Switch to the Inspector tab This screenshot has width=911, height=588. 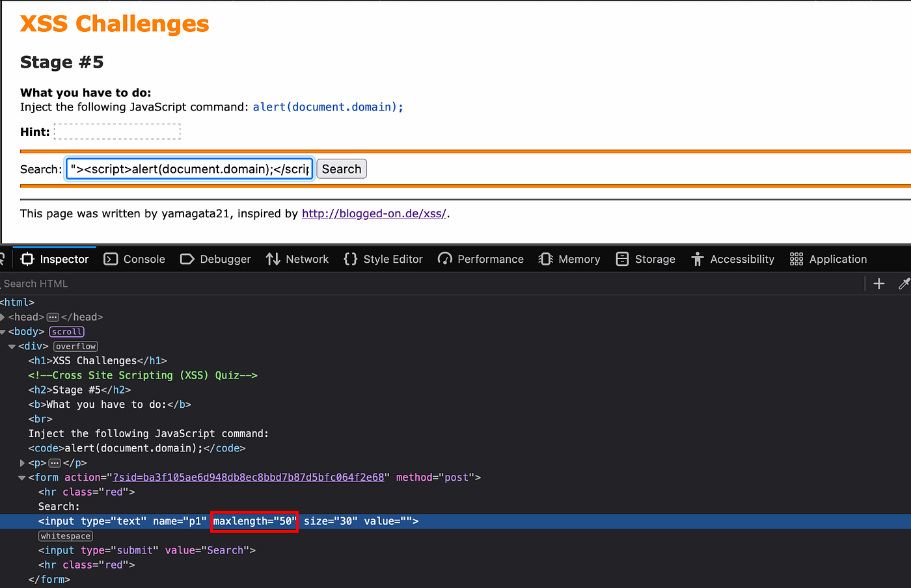click(x=55, y=259)
